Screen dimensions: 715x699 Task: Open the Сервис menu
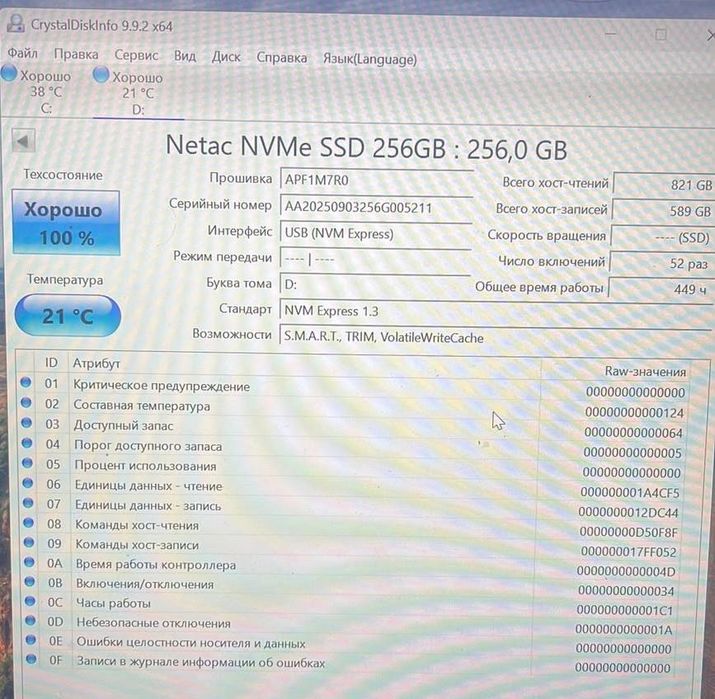[x=136, y=55]
